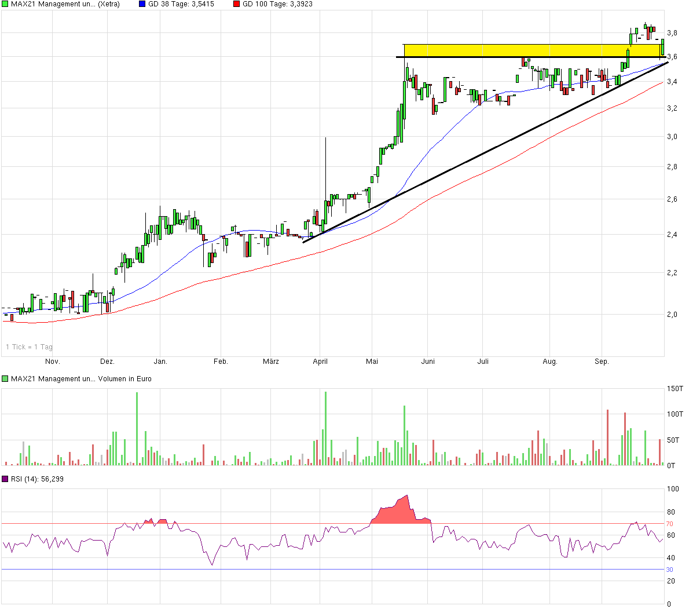
Task: Click the 'GD 100 Tage: 3,3923' label
Action: click(x=277, y=4)
